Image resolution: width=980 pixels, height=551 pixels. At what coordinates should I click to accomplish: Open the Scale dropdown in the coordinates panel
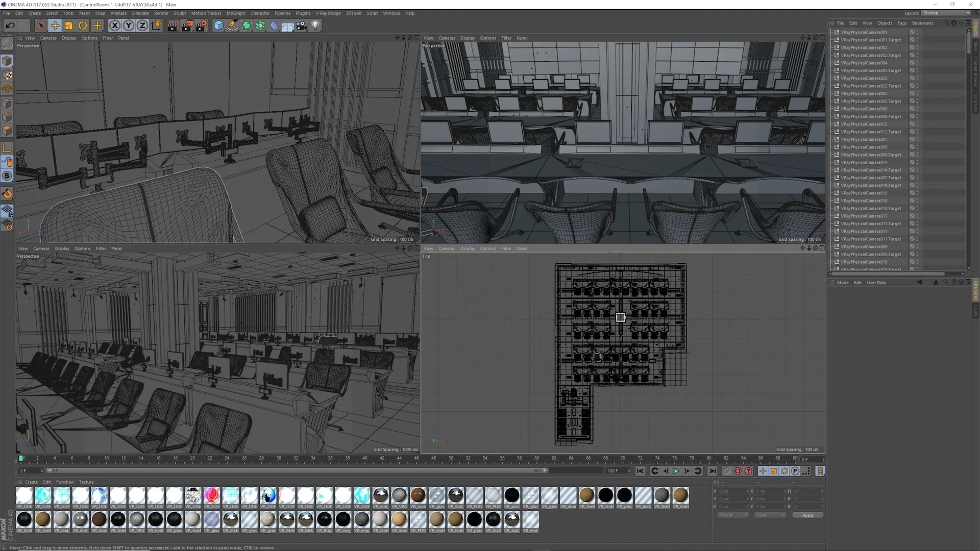[x=771, y=515]
